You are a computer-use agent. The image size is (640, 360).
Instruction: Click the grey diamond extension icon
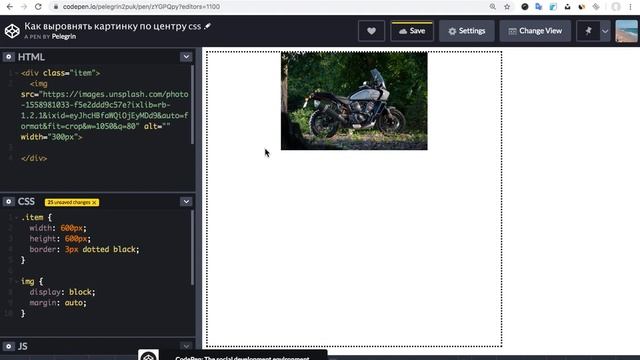(x=596, y=7)
